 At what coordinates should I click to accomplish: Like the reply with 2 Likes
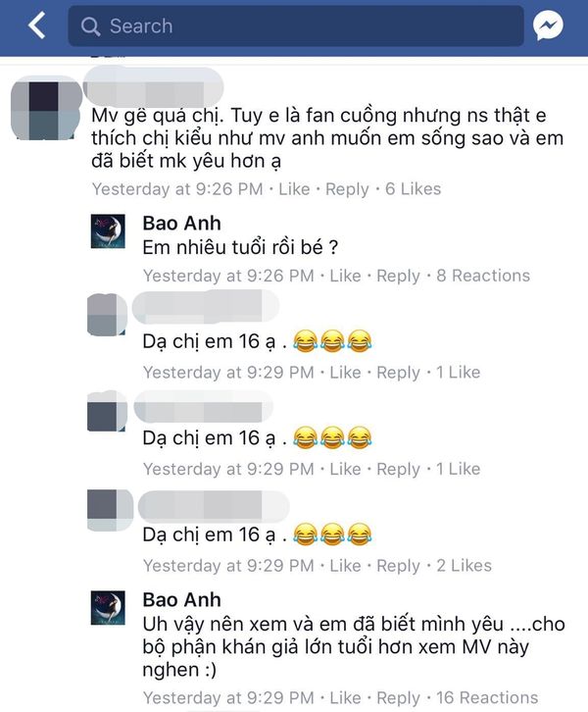pyautogui.click(x=345, y=566)
